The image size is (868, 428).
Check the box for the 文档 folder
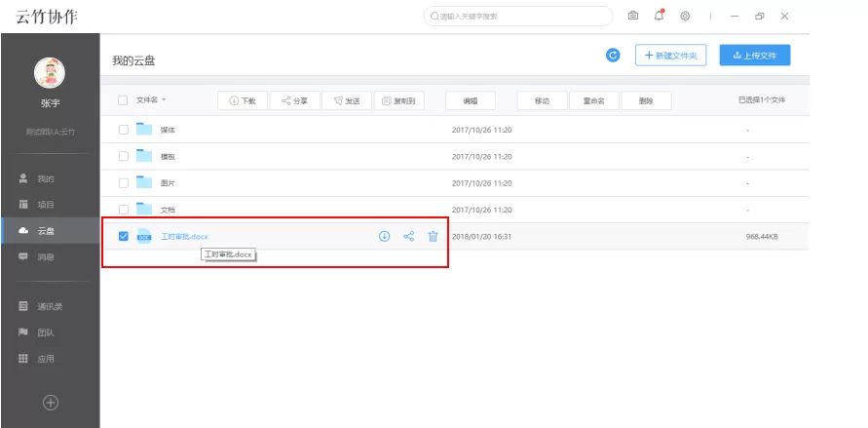[124, 210]
